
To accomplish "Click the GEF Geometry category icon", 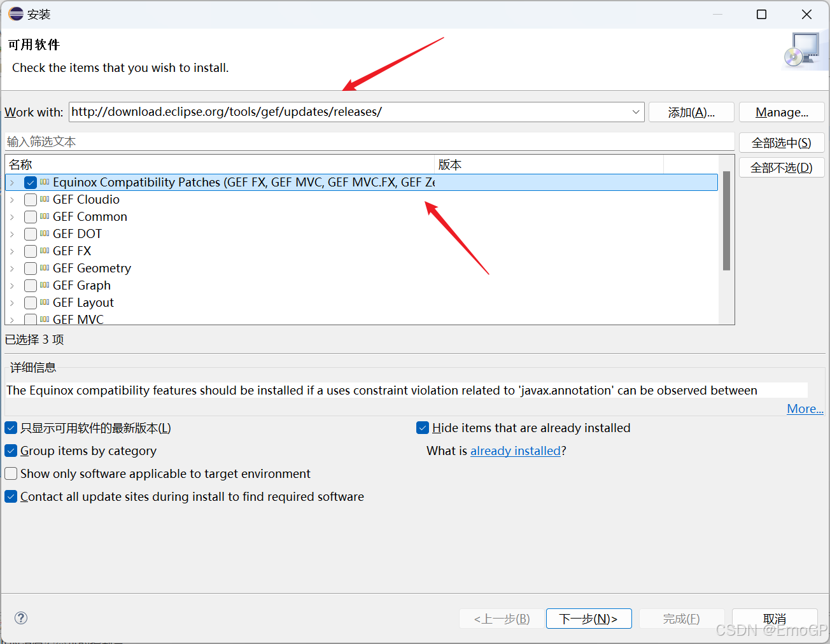I will pos(45,268).
